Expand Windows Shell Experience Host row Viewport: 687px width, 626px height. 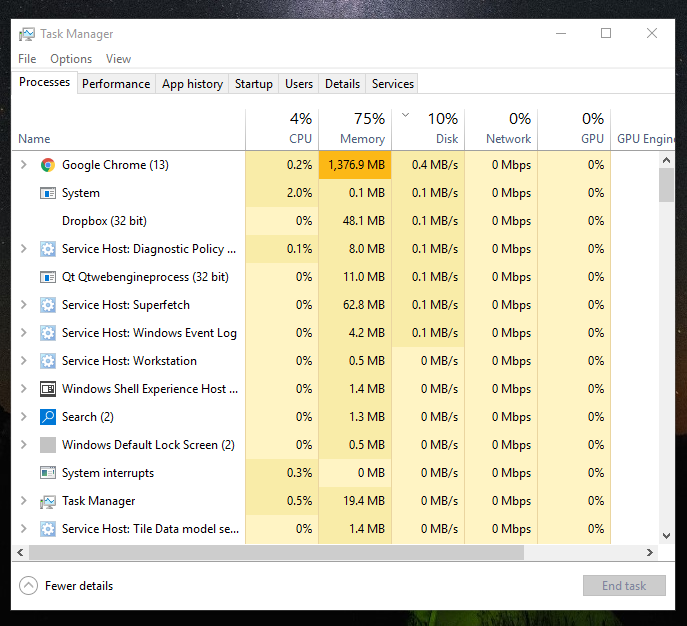(24, 389)
